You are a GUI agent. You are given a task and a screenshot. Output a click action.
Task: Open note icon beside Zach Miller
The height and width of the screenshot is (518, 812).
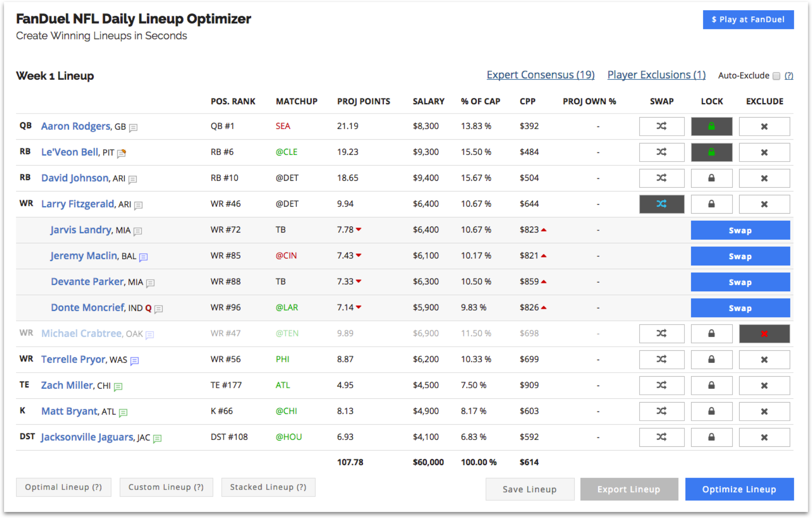pos(118,387)
